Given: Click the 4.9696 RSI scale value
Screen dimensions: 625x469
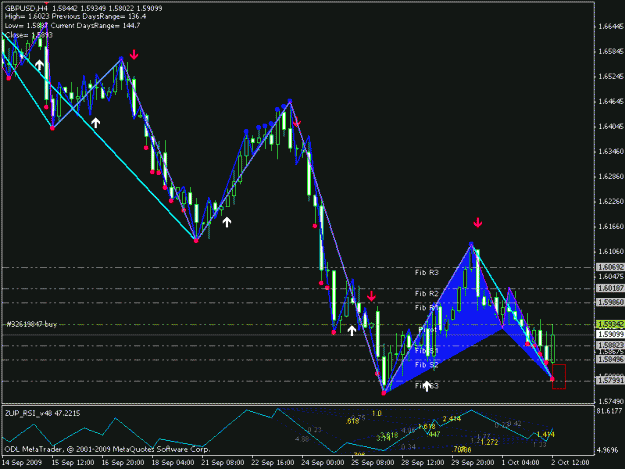Looking at the screenshot, I should pos(608,450).
